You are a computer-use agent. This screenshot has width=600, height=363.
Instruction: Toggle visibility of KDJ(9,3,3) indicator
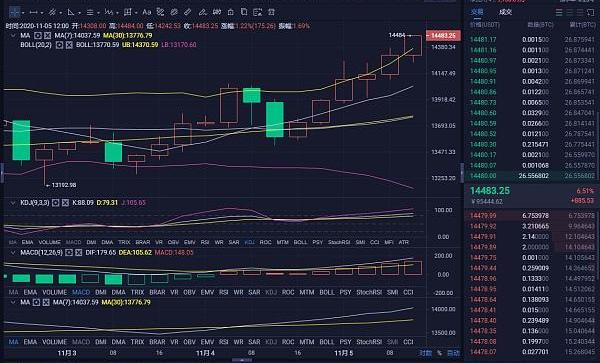tap(55, 202)
